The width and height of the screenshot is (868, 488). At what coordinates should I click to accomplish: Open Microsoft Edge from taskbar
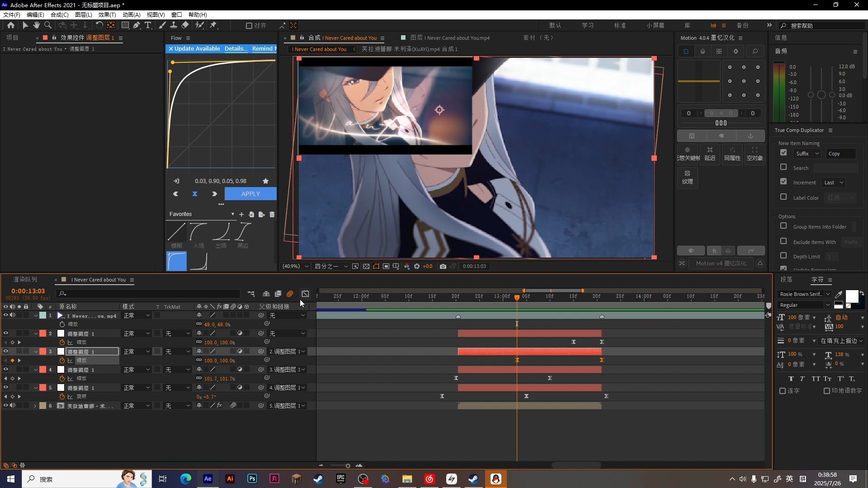[186, 479]
